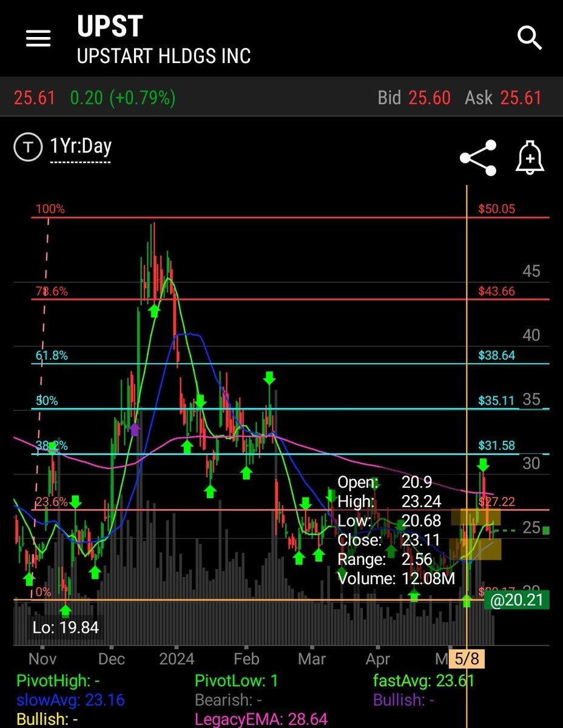Share the chart via share icon
Viewport: 563px width, 728px height.
pos(478,158)
